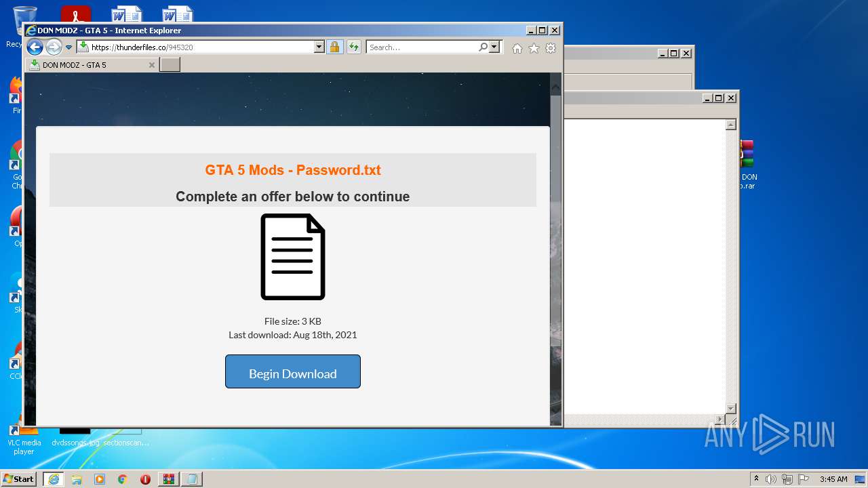Click scroll down arrow in background Notepad window

[x=731, y=409]
